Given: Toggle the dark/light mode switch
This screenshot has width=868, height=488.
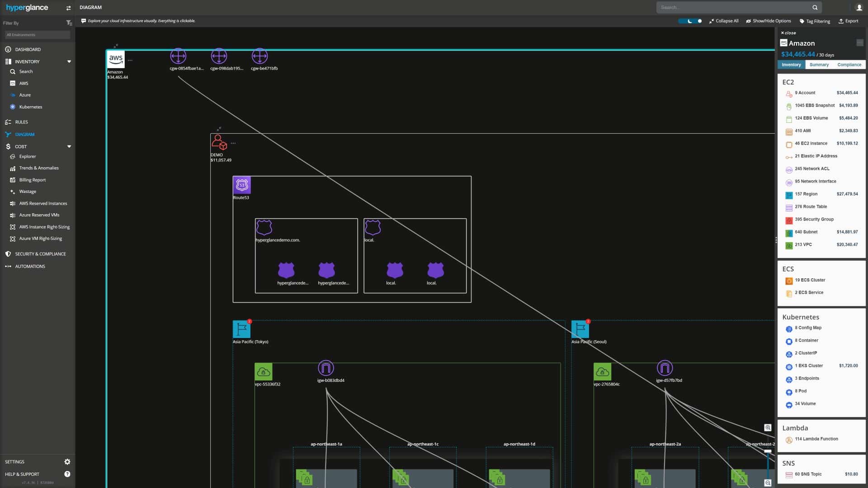Looking at the screenshot, I should [x=690, y=21].
